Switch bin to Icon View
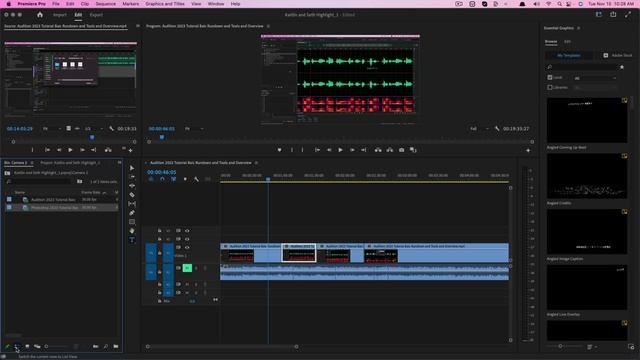The height and width of the screenshot is (360, 640). tap(27, 347)
